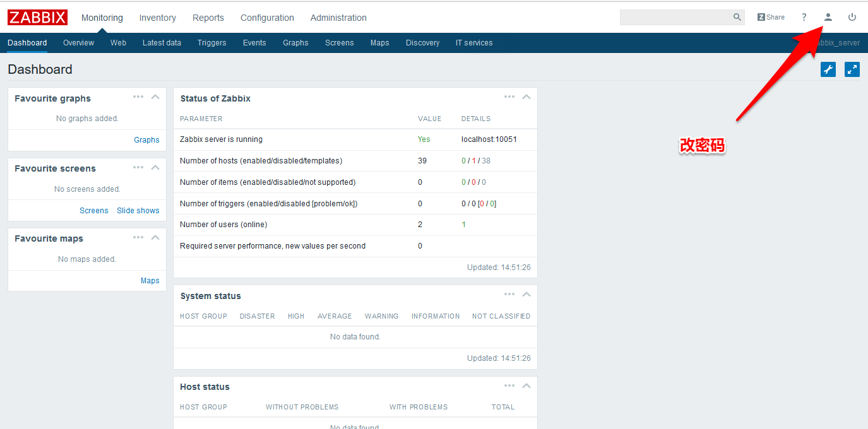The image size is (868, 429).
Task: Go to the Screens submenu tab
Action: (x=340, y=43)
